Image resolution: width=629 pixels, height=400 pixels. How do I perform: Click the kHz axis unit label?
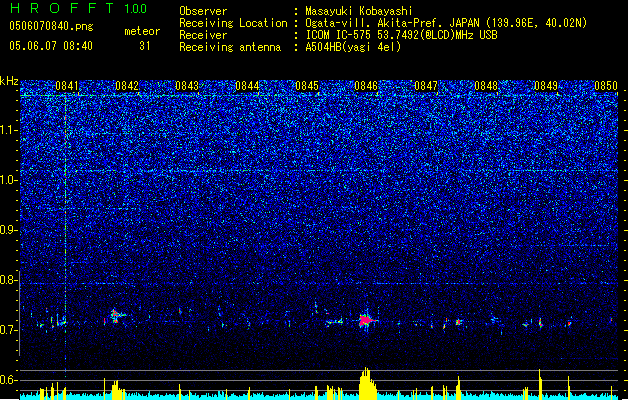click(x=9, y=81)
